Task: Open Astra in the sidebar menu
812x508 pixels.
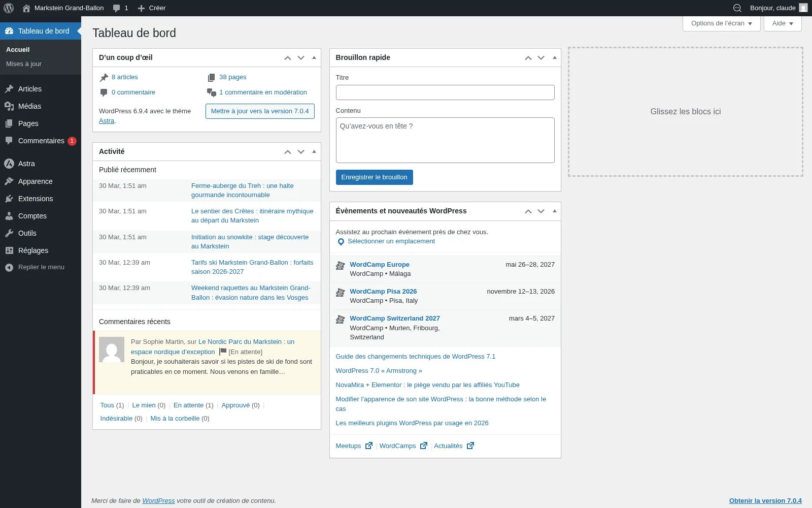Action: [x=41, y=164]
